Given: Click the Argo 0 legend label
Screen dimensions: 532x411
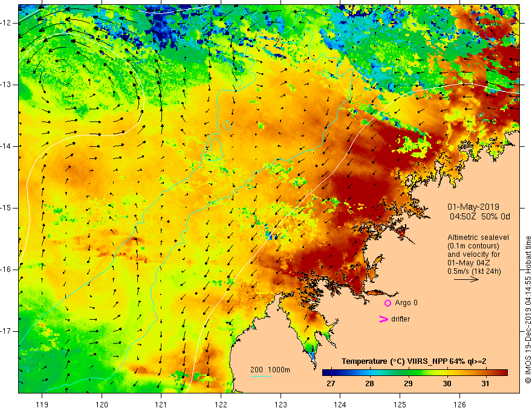Looking at the screenshot, I should pyautogui.click(x=406, y=303).
